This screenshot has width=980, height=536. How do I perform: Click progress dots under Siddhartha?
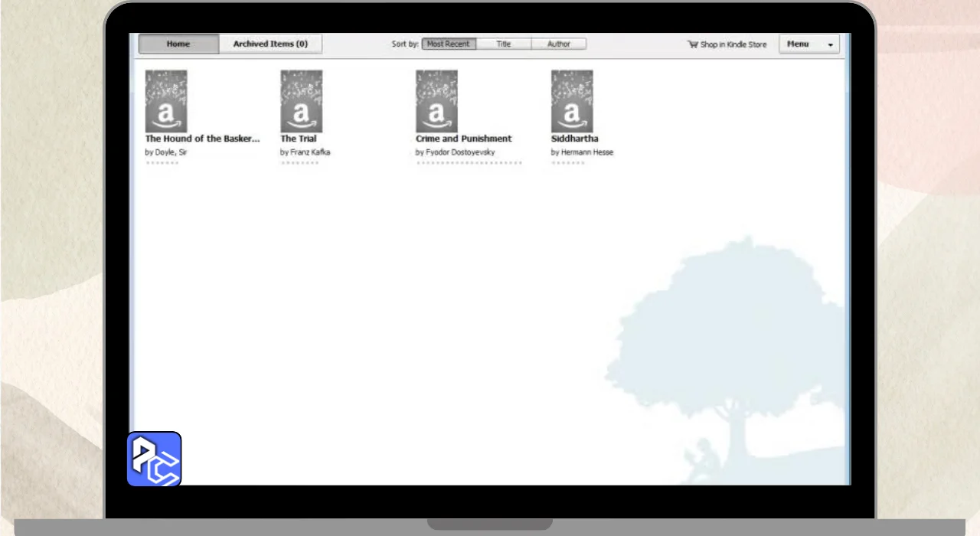tap(568, 162)
